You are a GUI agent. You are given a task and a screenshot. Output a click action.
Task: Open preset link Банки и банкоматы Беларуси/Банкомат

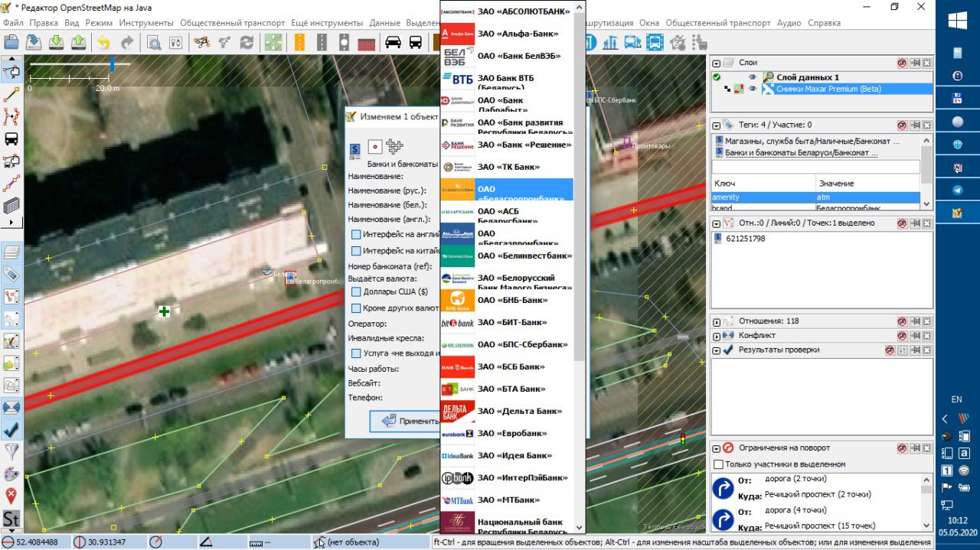(x=801, y=153)
